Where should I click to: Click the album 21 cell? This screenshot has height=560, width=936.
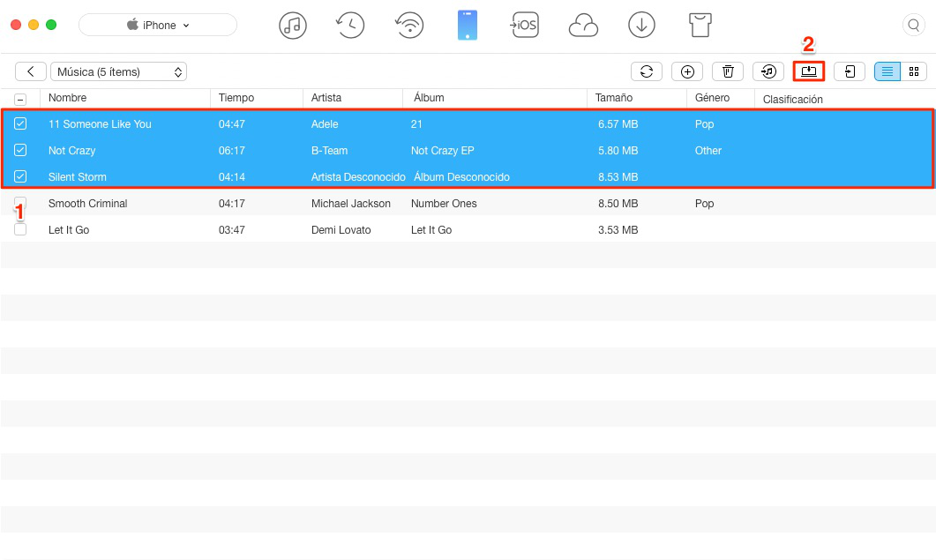point(416,124)
